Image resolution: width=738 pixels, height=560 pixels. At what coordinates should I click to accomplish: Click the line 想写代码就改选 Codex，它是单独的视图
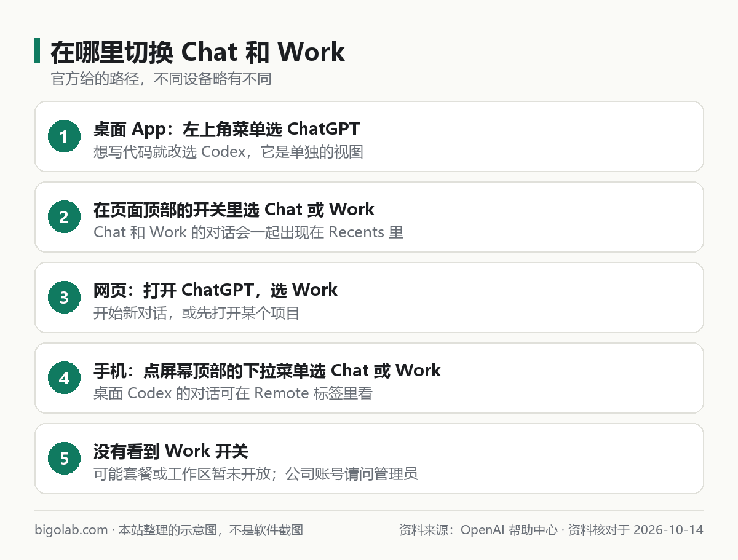[228, 152]
